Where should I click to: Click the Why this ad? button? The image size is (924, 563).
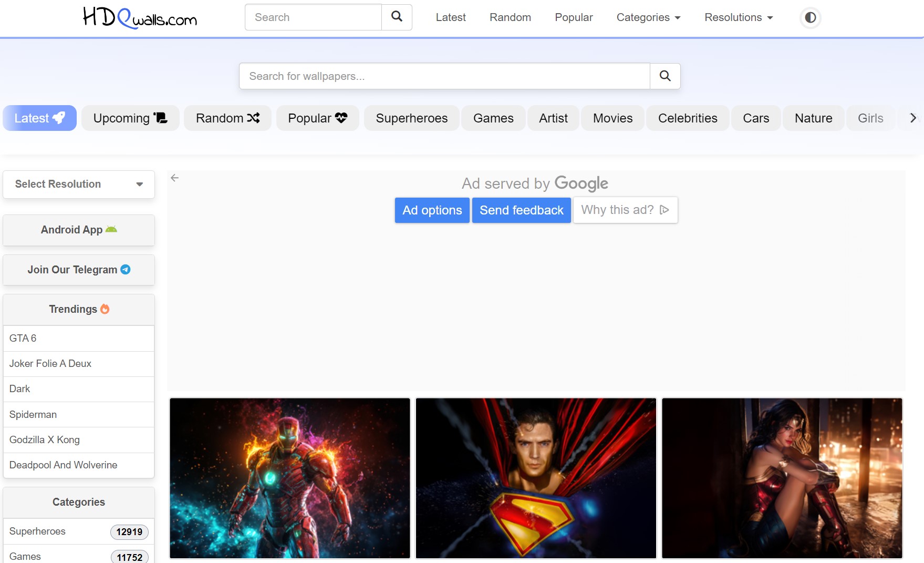click(625, 210)
